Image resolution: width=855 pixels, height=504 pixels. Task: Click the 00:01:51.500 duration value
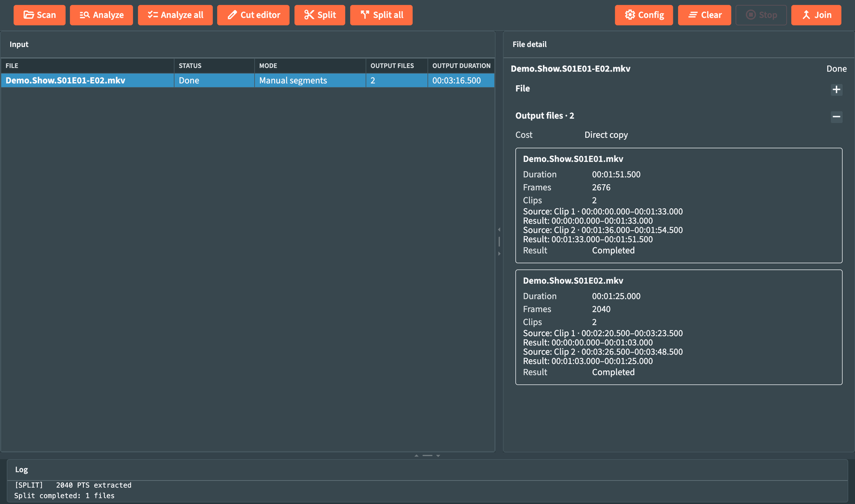(x=616, y=175)
